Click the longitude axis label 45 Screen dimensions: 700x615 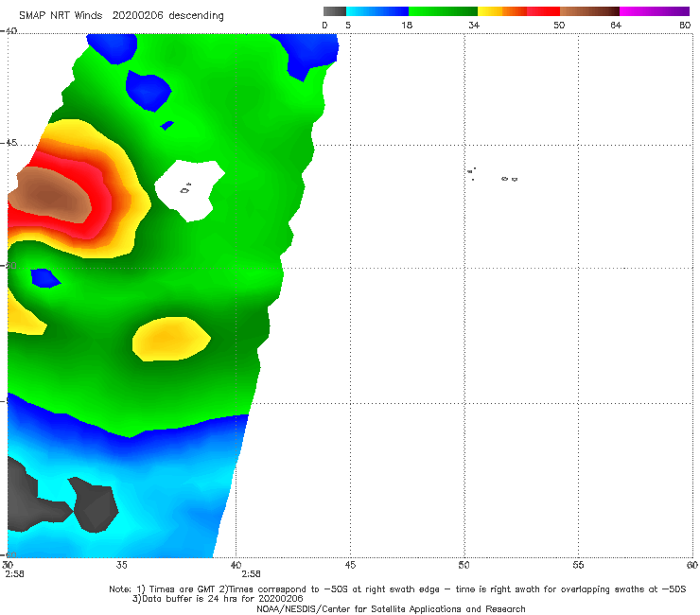[x=350, y=565]
